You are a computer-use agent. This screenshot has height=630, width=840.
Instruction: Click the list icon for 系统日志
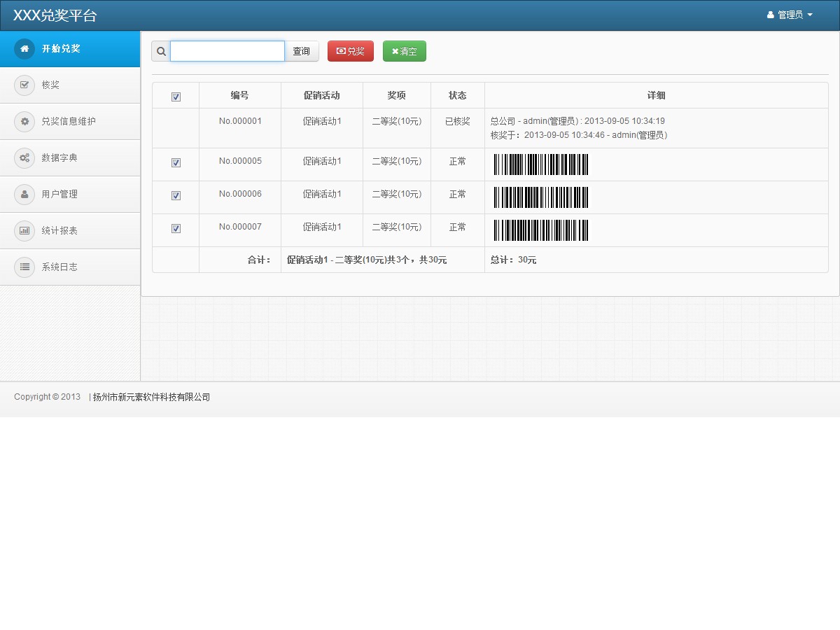pos(24,267)
